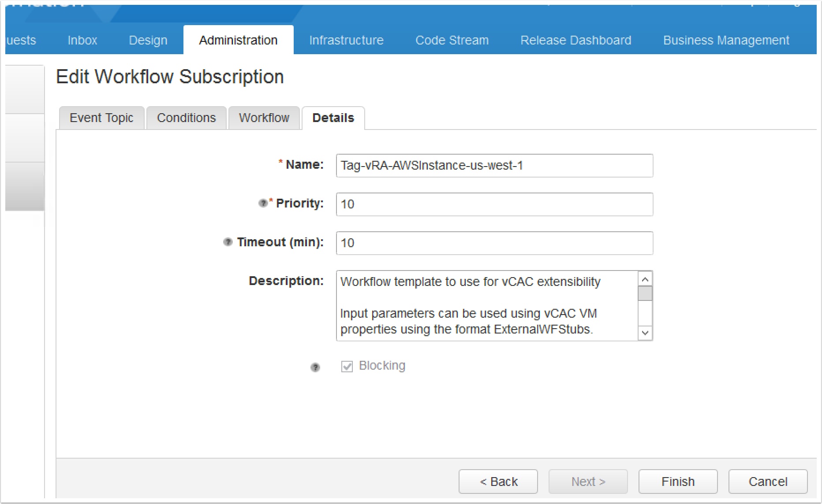
Task: Click the Cancel button
Action: [x=767, y=482]
